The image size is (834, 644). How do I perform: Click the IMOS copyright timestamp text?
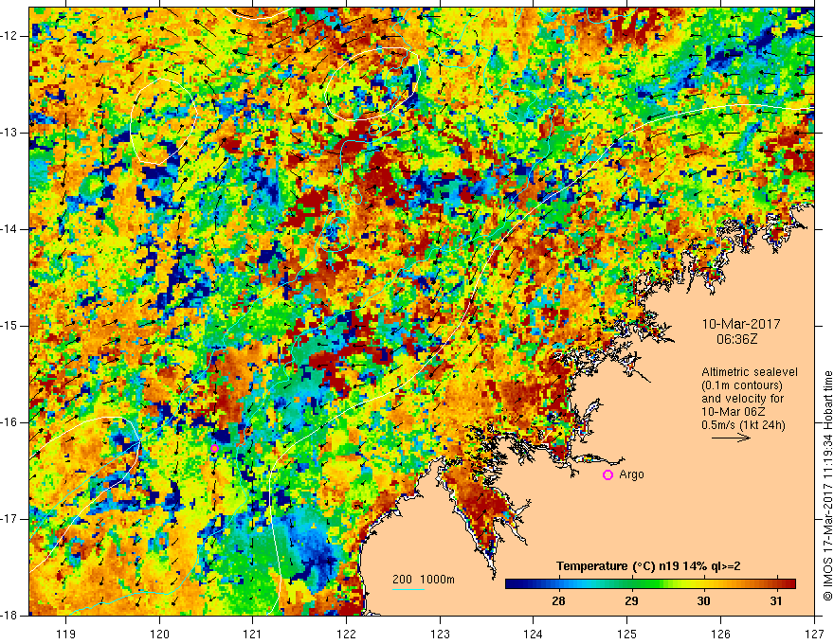point(827,486)
